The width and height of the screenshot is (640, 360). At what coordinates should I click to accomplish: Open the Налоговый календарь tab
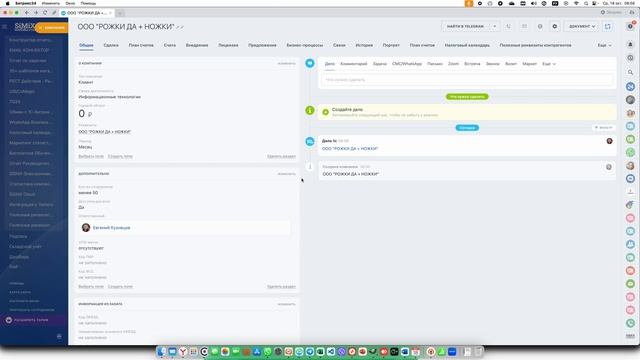(467, 45)
